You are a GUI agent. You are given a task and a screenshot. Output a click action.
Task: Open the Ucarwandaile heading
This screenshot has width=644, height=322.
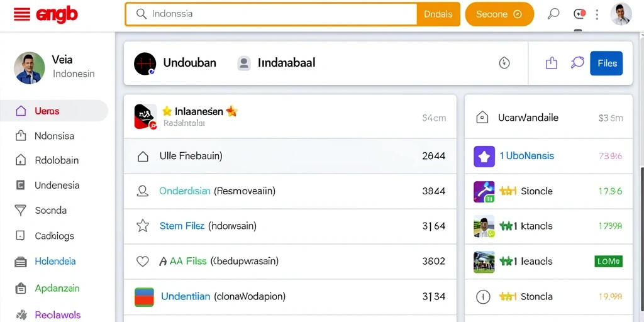[528, 118]
